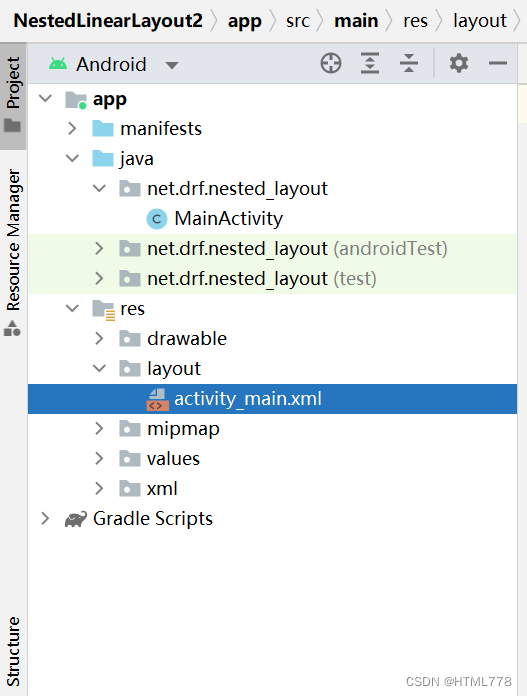This screenshot has height=696, width=527.
Task: Select activity_main.xml in the tree
Action: point(248,399)
